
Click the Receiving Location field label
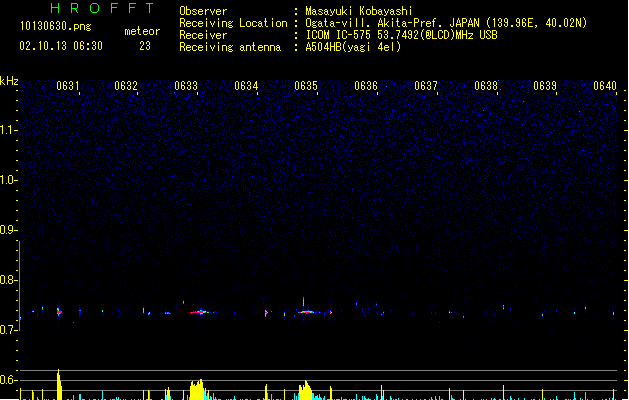point(233,23)
